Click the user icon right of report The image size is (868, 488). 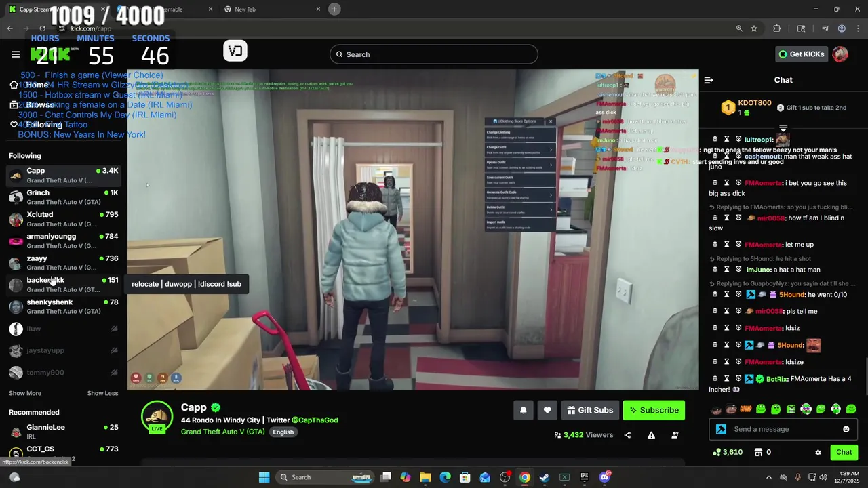click(x=675, y=435)
